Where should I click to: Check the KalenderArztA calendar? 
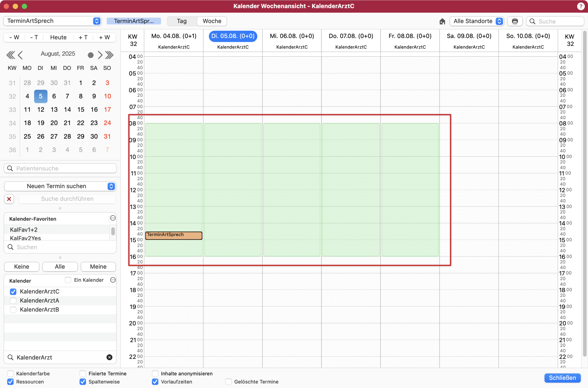[13, 300]
